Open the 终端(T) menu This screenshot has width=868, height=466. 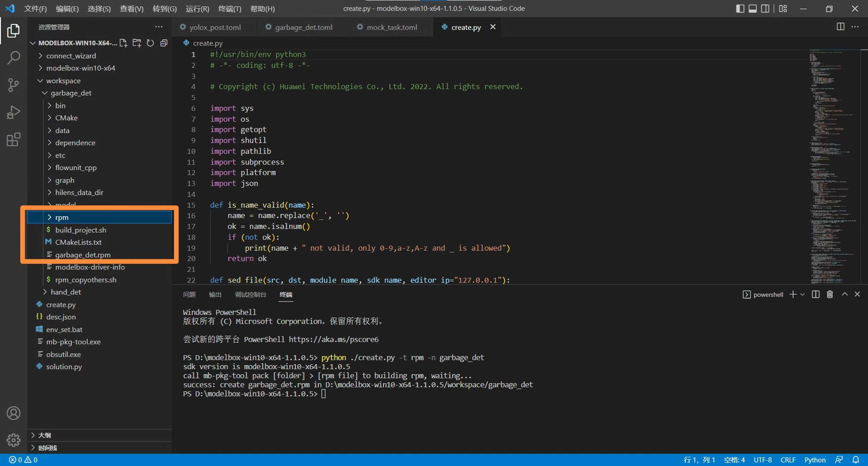click(x=229, y=8)
